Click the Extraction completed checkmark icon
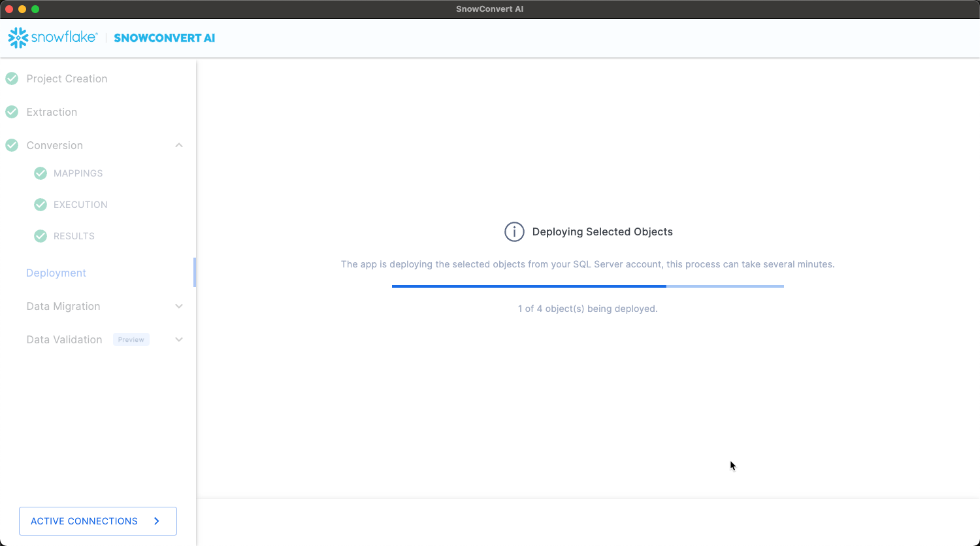 12,112
